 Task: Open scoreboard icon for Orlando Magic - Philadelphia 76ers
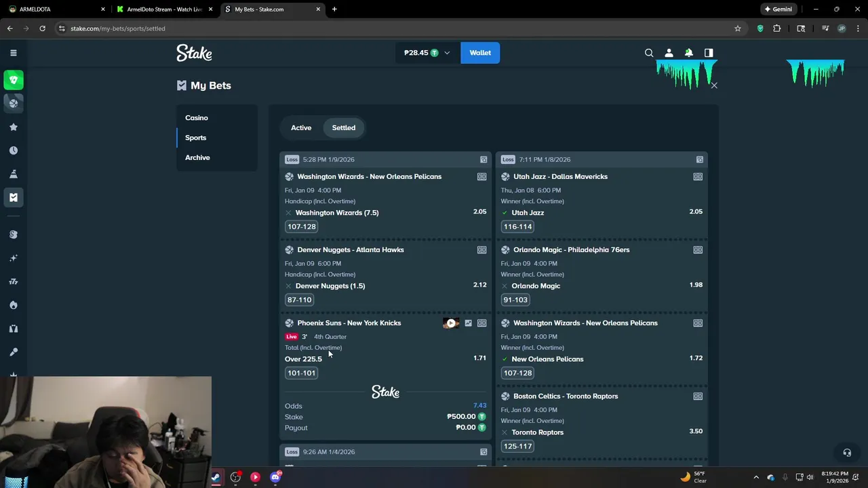pos(698,249)
